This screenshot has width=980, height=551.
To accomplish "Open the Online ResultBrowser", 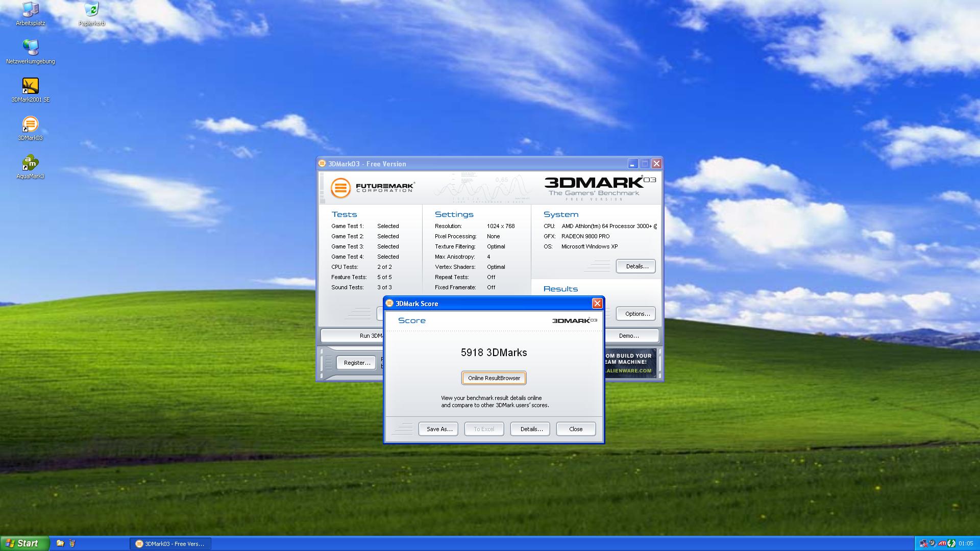I will [494, 378].
